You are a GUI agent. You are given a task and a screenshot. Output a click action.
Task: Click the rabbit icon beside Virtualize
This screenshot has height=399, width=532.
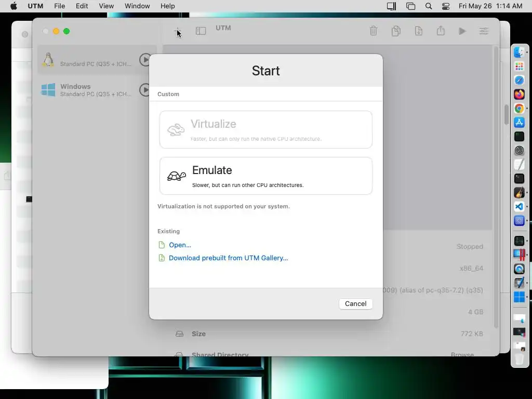tap(176, 129)
